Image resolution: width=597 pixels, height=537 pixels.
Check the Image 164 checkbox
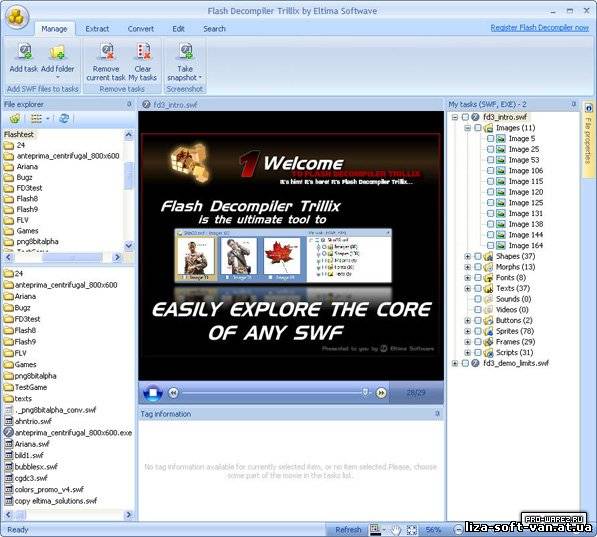pyautogui.click(x=490, y=246)
